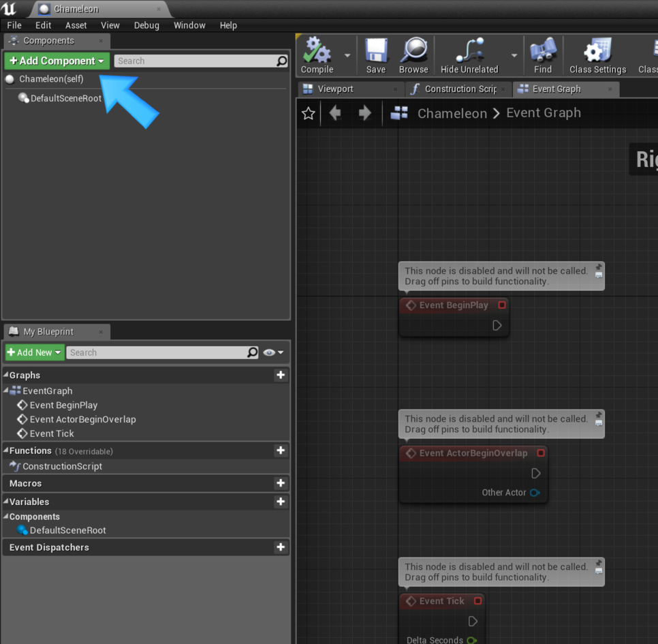This screenshot has height=644, width=658.
Task: Add a new event dispatcher with plus icon
Action: tap(281, 547)
